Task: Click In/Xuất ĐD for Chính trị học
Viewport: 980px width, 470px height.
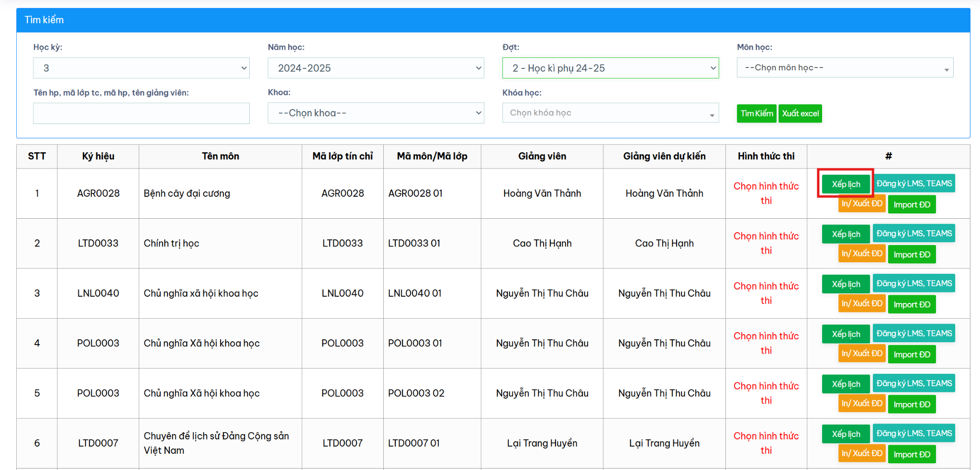Action: (862, 253)
